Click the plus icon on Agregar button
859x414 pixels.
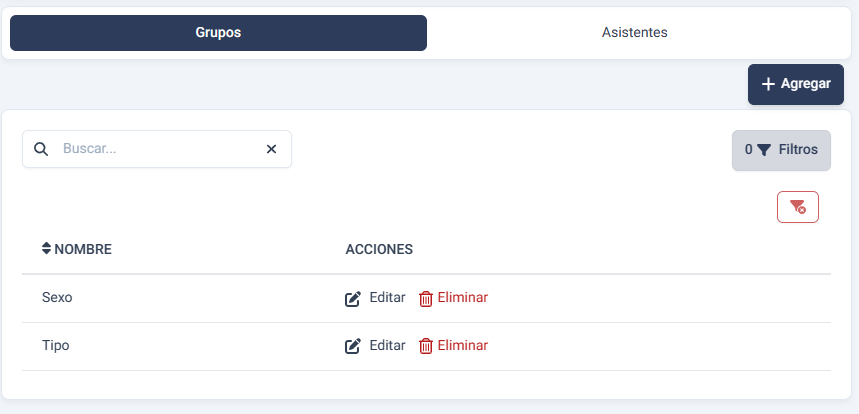(x=768, y=84)
